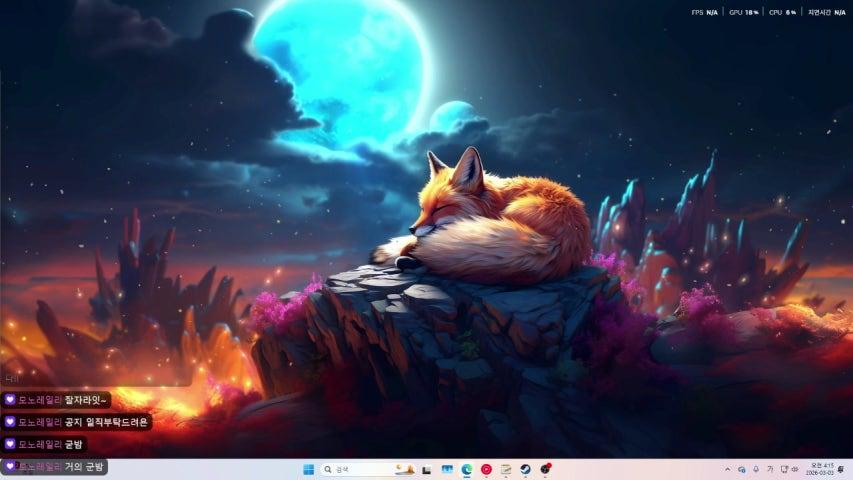Screen dimensions: 853x480
Task: Click the search highlight image in the search box
Action: pyautogui.click(x=404, y=470)
